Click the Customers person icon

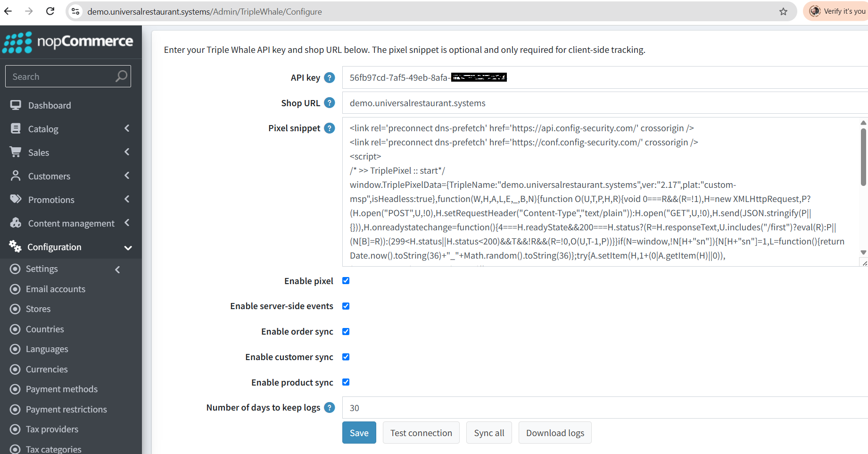[16, 176]
